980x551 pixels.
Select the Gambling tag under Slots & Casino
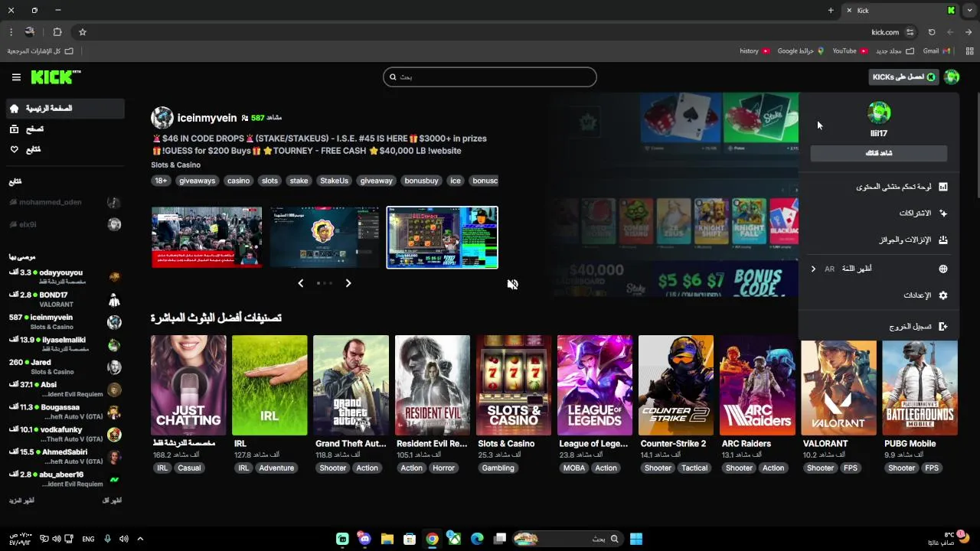498,468
